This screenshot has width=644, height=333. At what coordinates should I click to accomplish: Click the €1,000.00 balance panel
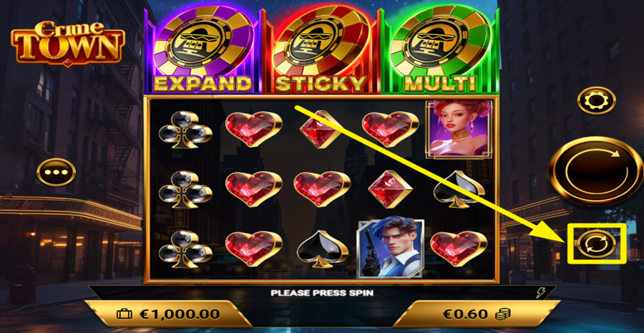tap(168, 314)
